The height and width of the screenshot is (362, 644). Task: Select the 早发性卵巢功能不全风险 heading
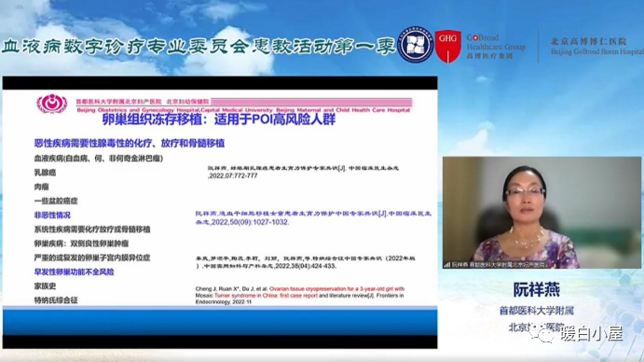click(x=74, y=271)
